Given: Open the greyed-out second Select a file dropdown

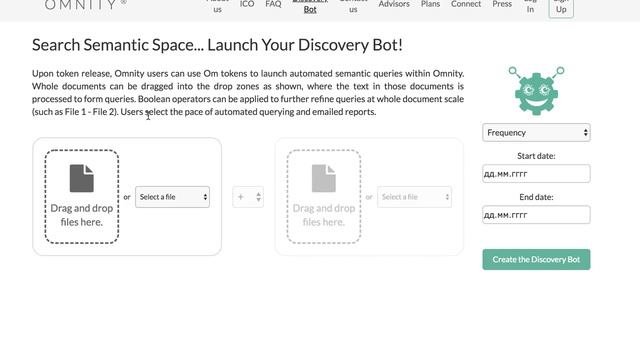Looking at the screenshot, I should (414, 197).
